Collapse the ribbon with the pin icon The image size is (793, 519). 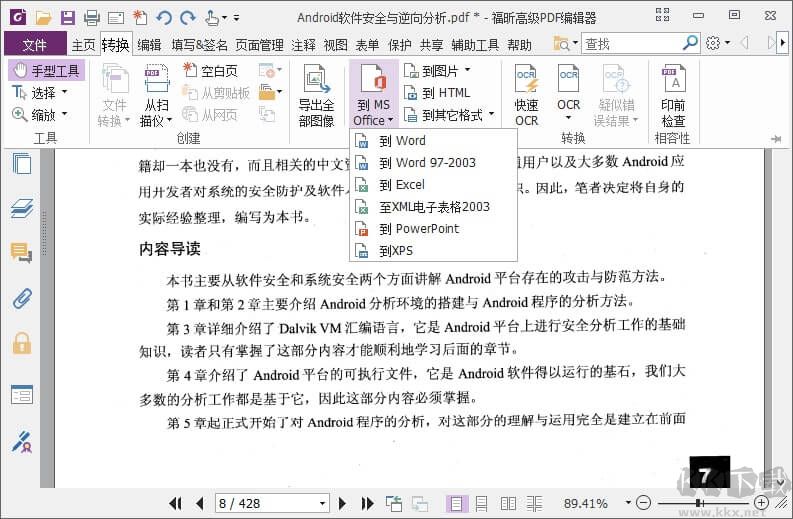tap(776, 139)
